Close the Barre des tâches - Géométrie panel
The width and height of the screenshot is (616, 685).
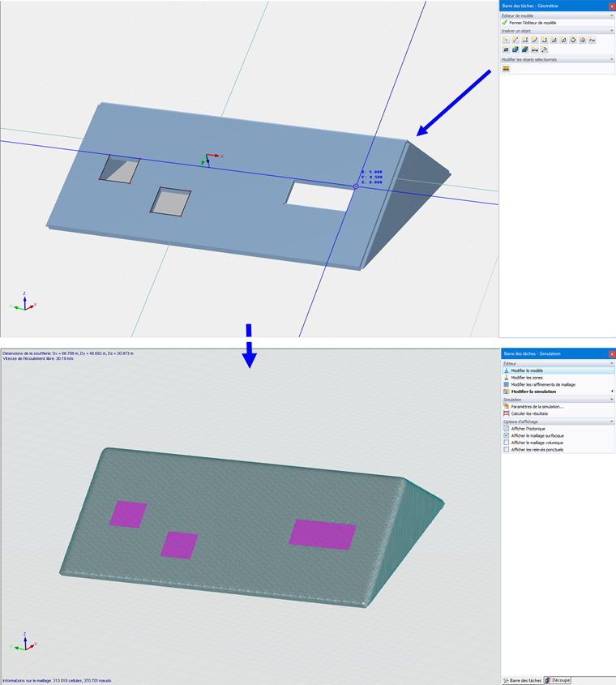click(612, 6)
